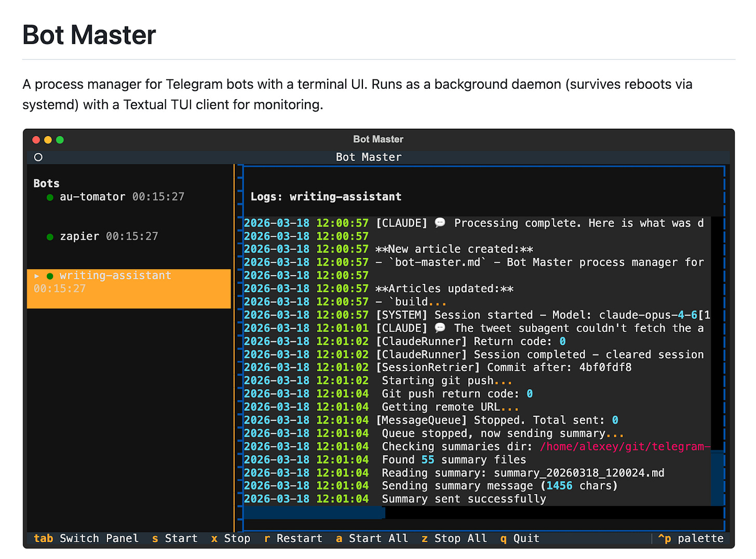
Task: Click log line "[ClaudeRunner] Return code: 0"
Action: 405,342
